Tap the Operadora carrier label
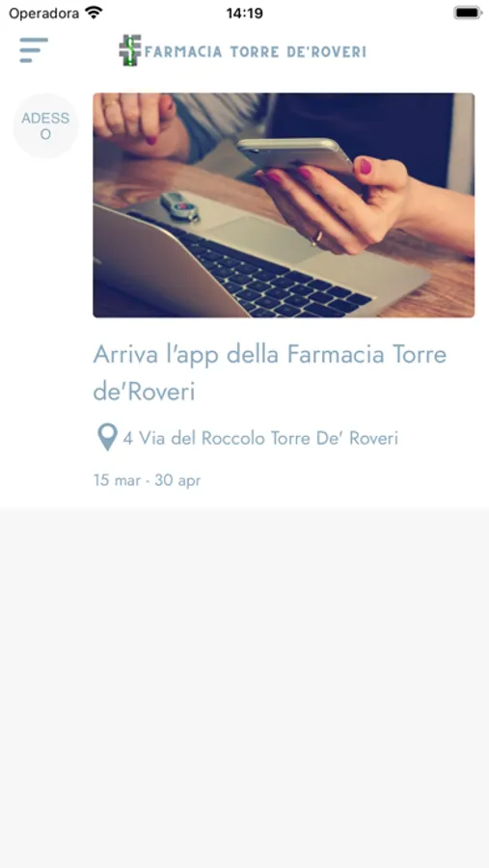Image resolution: width=489 pixels, height=868 pixels. point(43,14)
